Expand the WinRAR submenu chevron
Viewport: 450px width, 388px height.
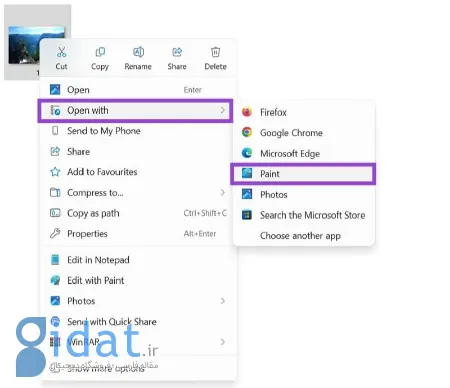(x=223, y=342)
